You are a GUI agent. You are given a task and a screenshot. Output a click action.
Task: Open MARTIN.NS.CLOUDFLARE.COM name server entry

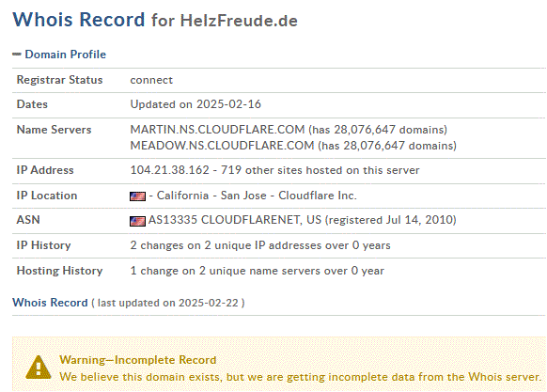click(x=217, y=130)
